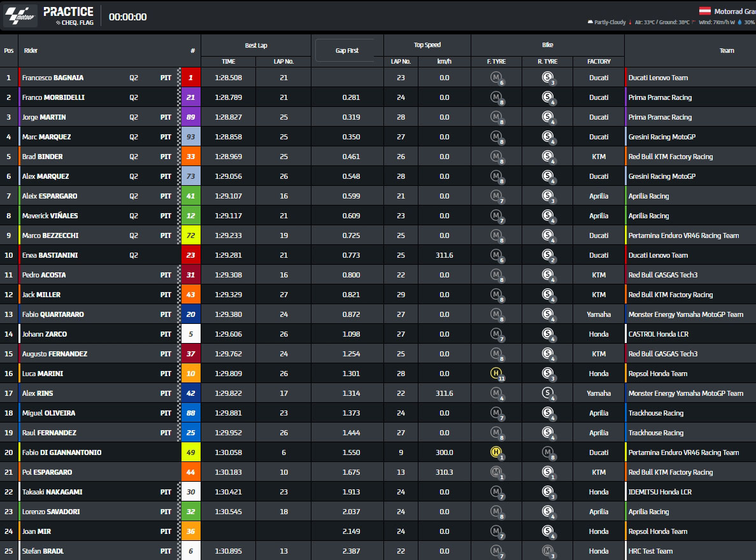Click the Top Speed column header
The height and width of the screenshot is (560, 756).
tap(427, 45)
